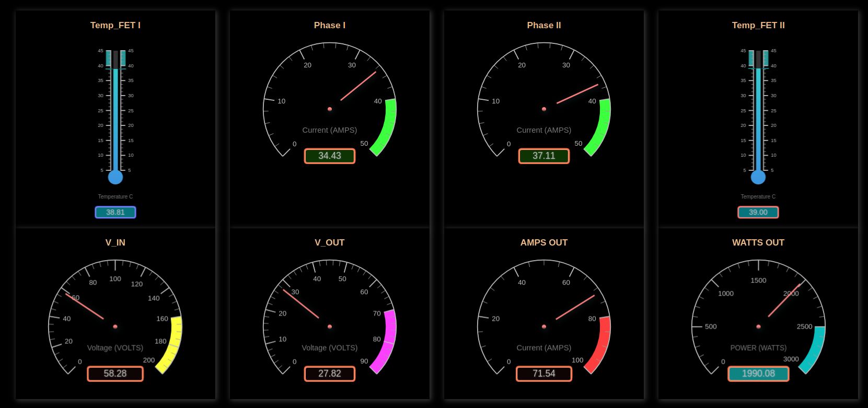Click the Temp_FET II thermometer bulb

point(758,177)
